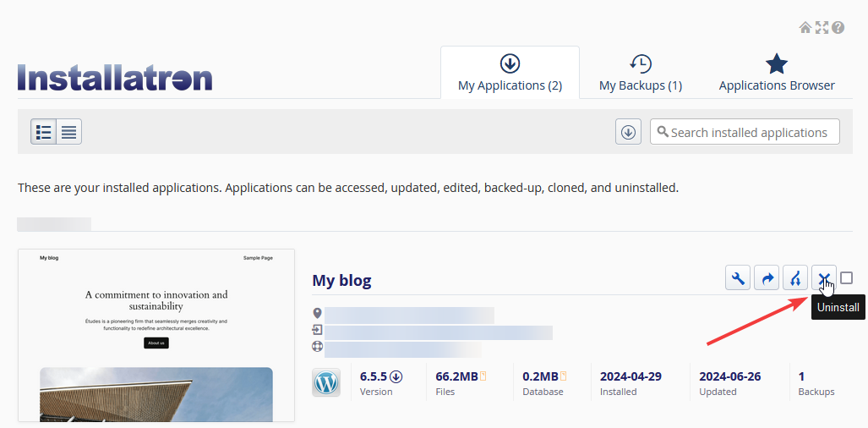Open the My blog website thumbnail
This screenshot has height=428, width=868.
[x=156, y=336]
